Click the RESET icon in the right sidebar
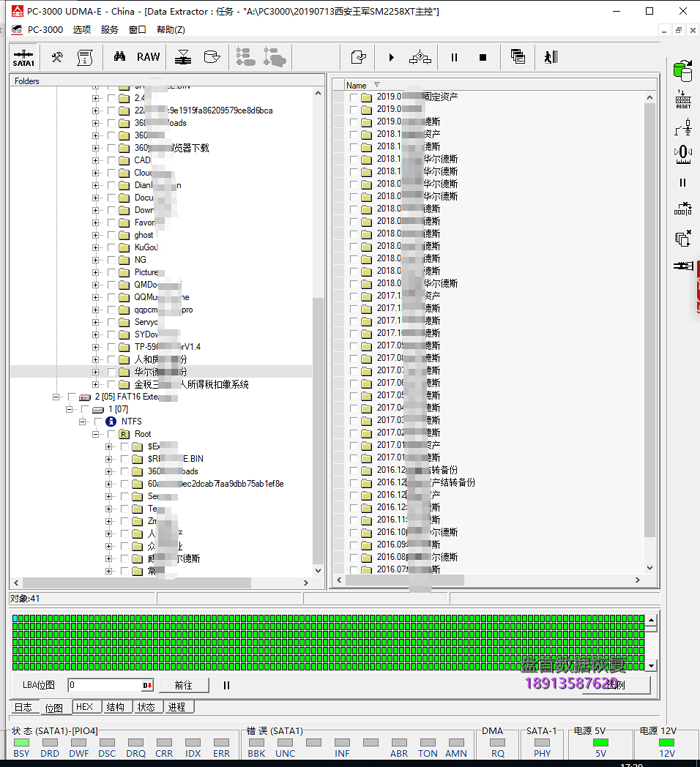The image size is (700, 767). click(683, 100)
